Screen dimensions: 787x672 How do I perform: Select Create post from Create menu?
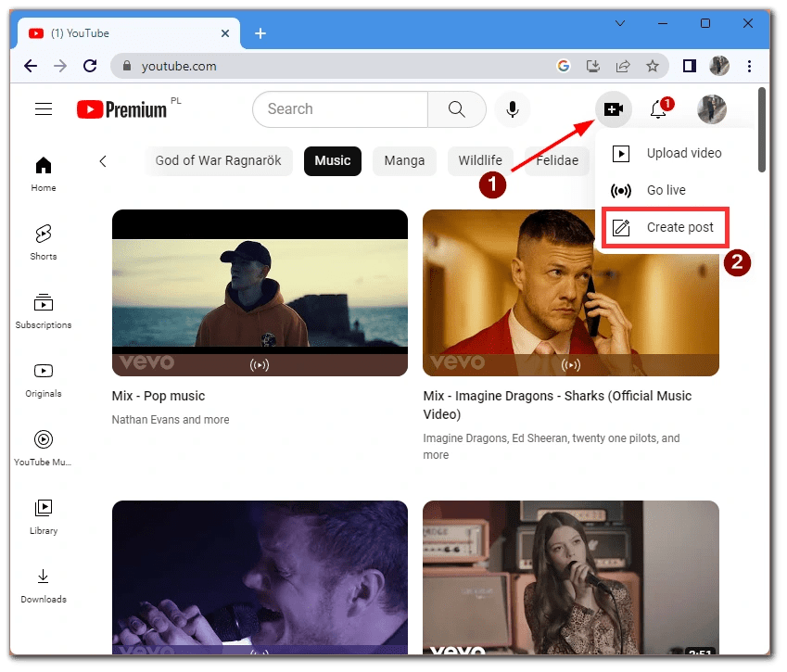(x=666, y=227)
